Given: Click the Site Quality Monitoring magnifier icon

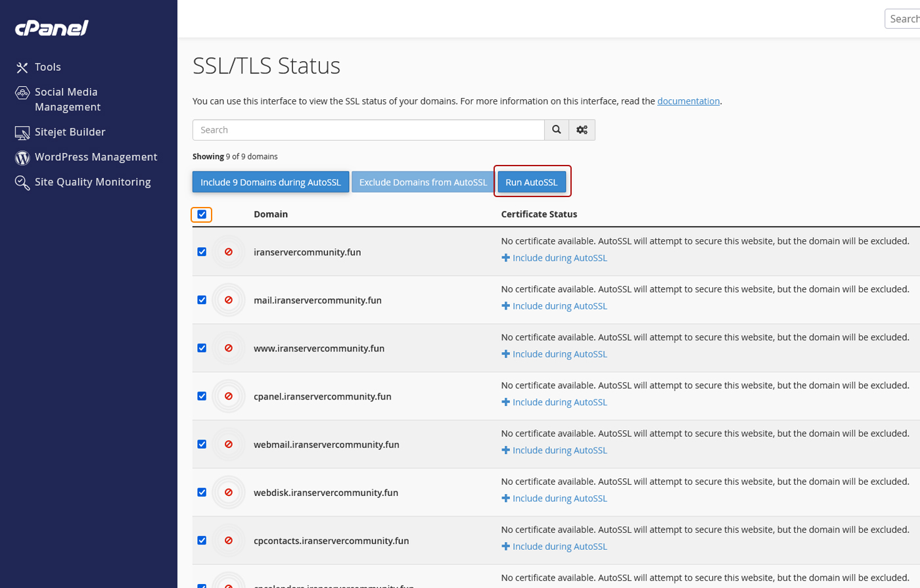Looking at the screenshot, I should pos(22,181).
